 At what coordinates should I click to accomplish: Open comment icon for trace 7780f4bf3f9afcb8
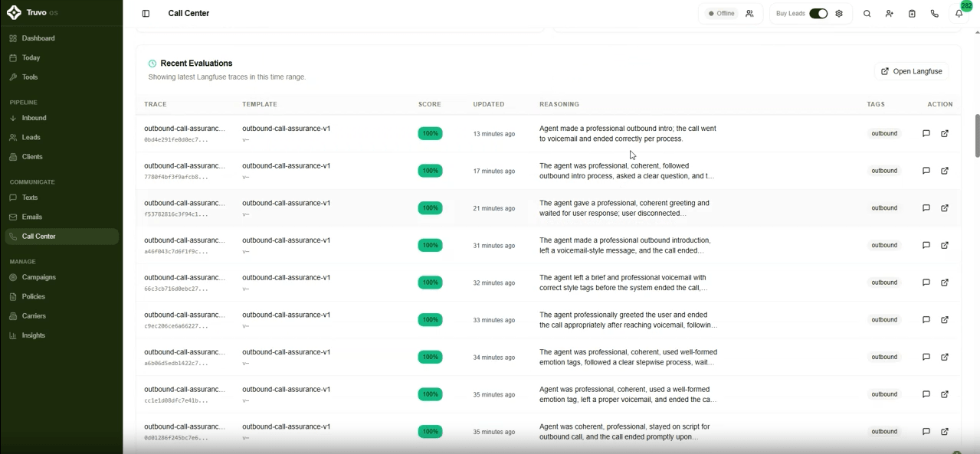tap(926, 171)
